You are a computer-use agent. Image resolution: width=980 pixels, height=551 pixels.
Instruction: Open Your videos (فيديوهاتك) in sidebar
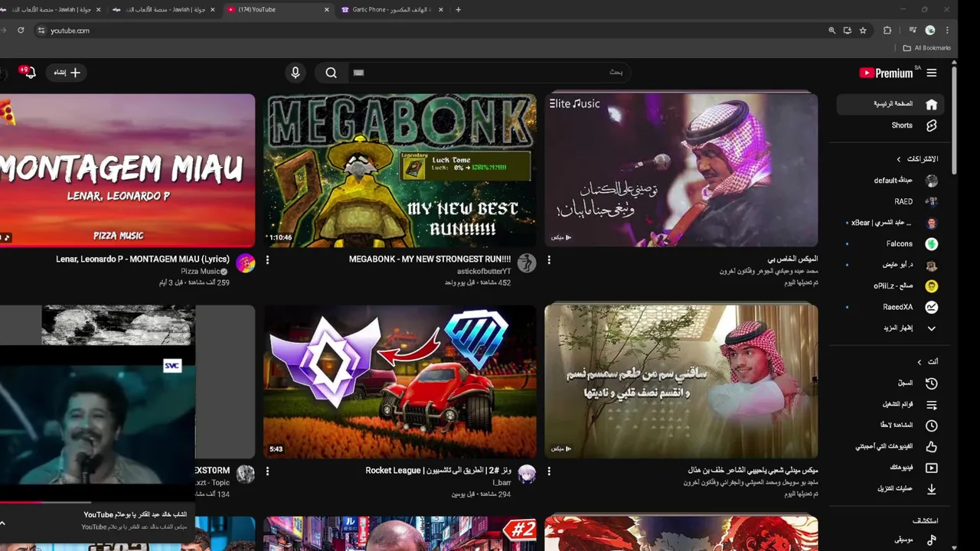click(890, 468)
